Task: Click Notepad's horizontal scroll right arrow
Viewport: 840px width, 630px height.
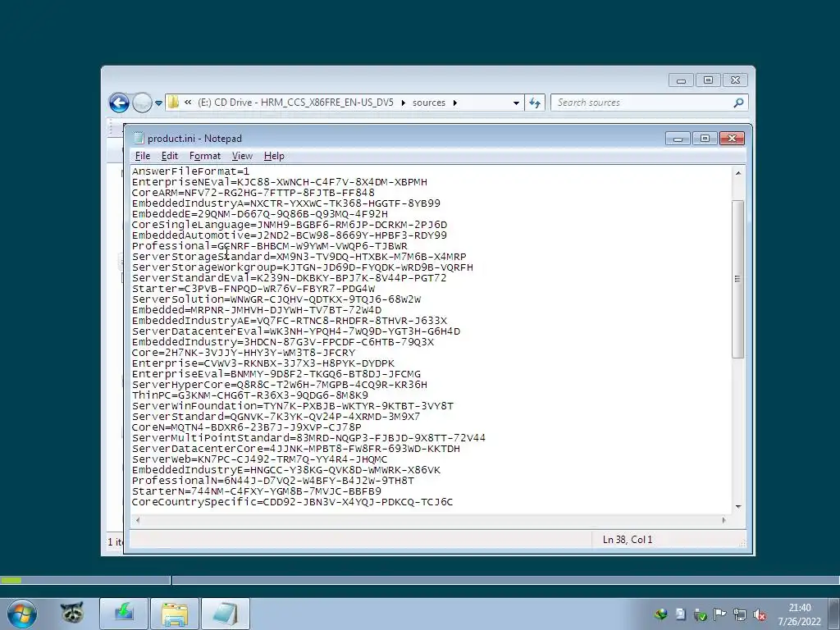Action: (x=724, y=519)
